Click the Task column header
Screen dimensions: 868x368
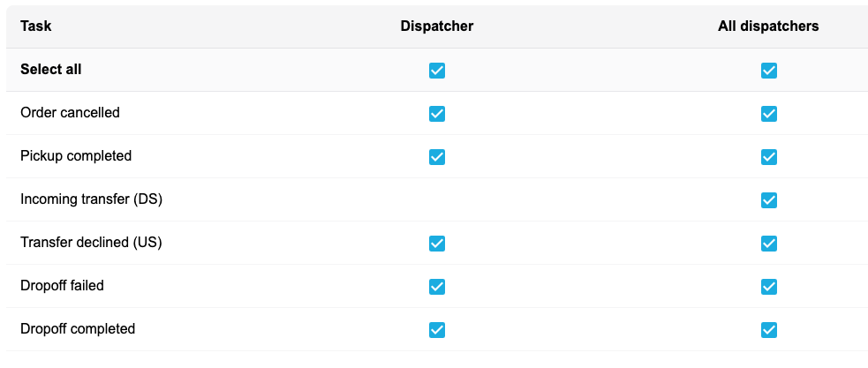tap(36, 26)
